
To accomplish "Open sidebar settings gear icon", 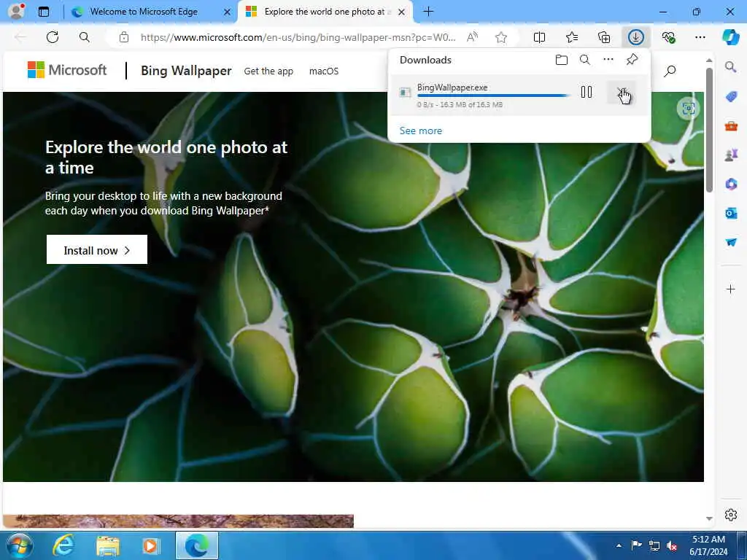I will 731,515.
